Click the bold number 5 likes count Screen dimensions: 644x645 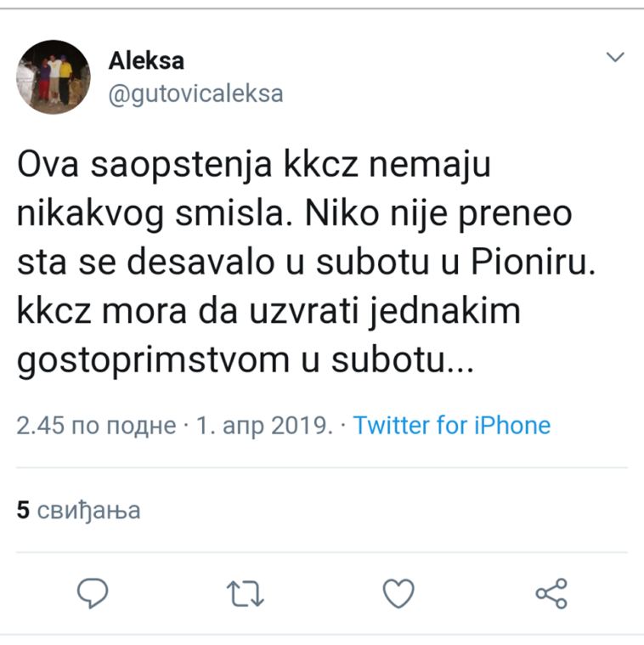pyautogui.click(x=24, y=510)
